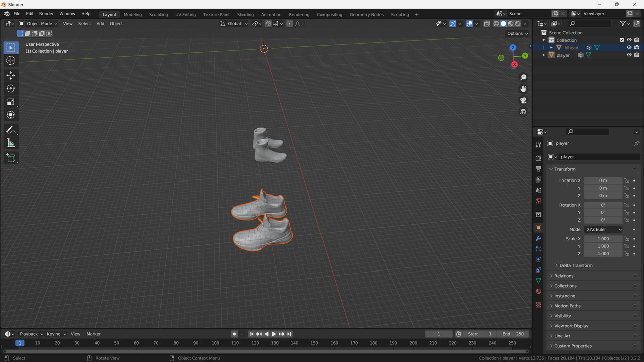Open the timeline Keying popover
This screenshot has width=644, height=362.
click(56, 334)
